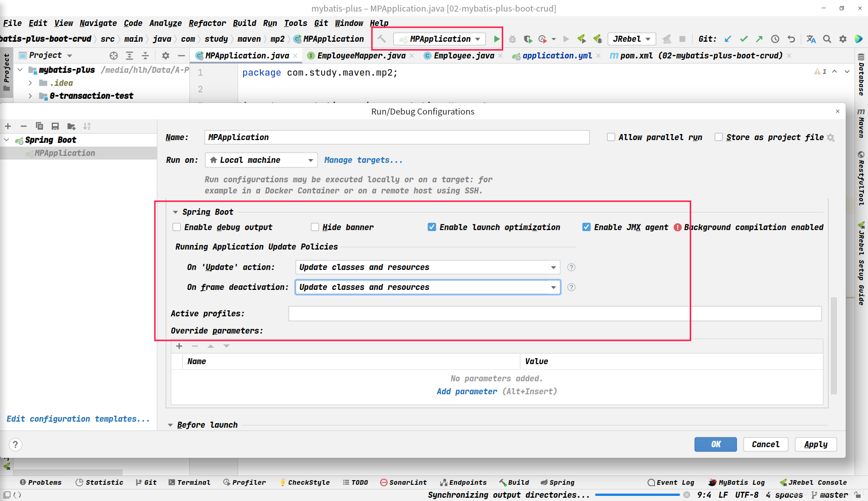Click the Active profiles input field
The width and height of the screenshot is (868, 501).
[x=555, y=314]
